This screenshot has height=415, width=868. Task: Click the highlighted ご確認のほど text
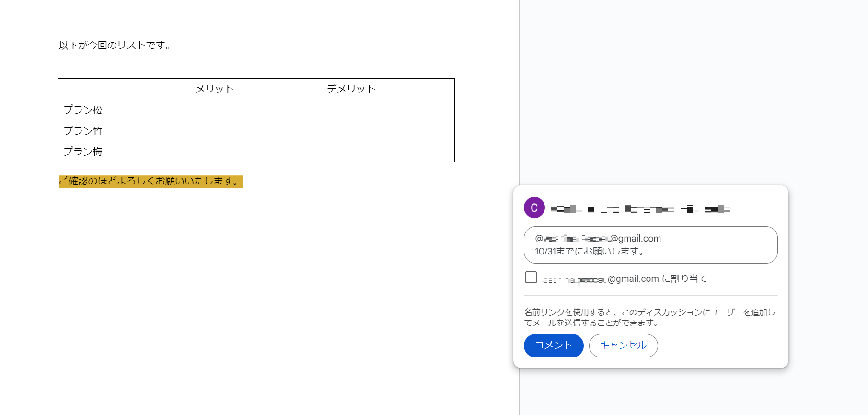(150, 182)
